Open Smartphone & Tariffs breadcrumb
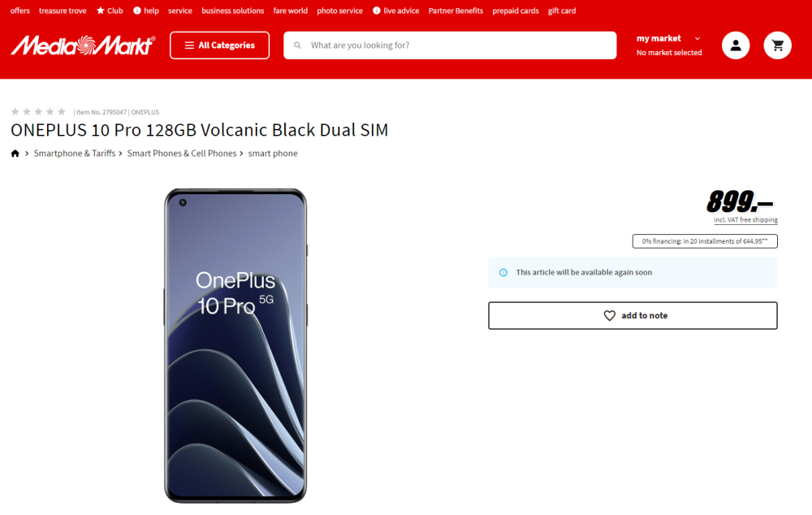Image resolution: width=812 pixels, height=515 pixels. tap(75, 154)
